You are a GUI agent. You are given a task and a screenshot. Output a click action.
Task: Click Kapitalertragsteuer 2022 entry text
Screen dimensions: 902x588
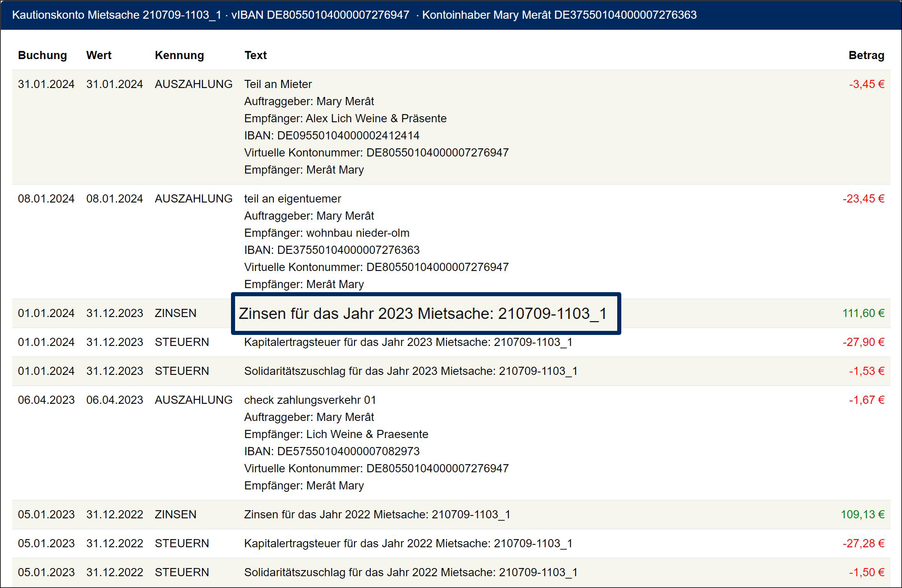click(x=408, y=544)
